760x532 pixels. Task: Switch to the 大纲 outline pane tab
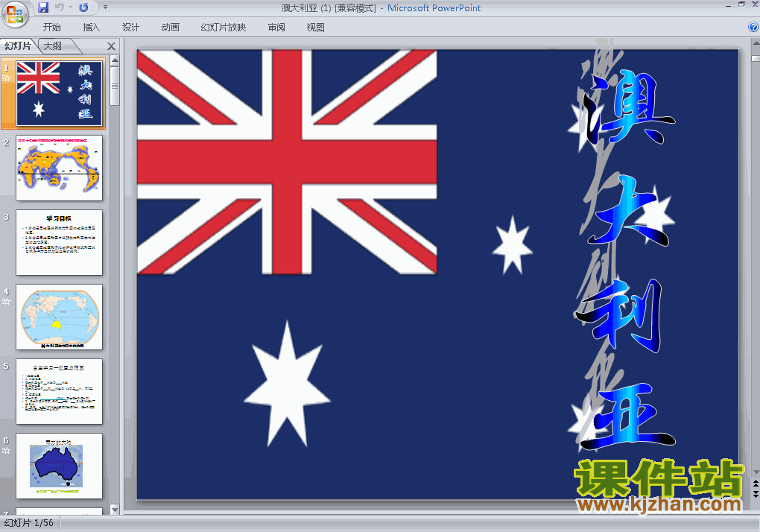pyautogui.click(x=53, y=46)
